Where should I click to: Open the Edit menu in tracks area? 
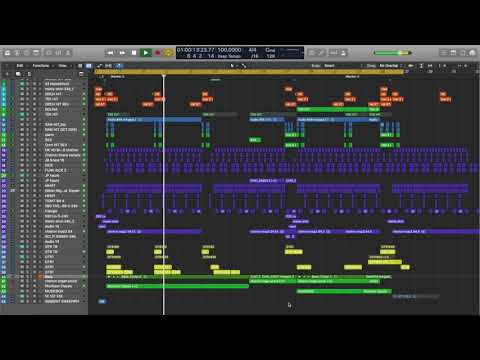pos(20,66)
